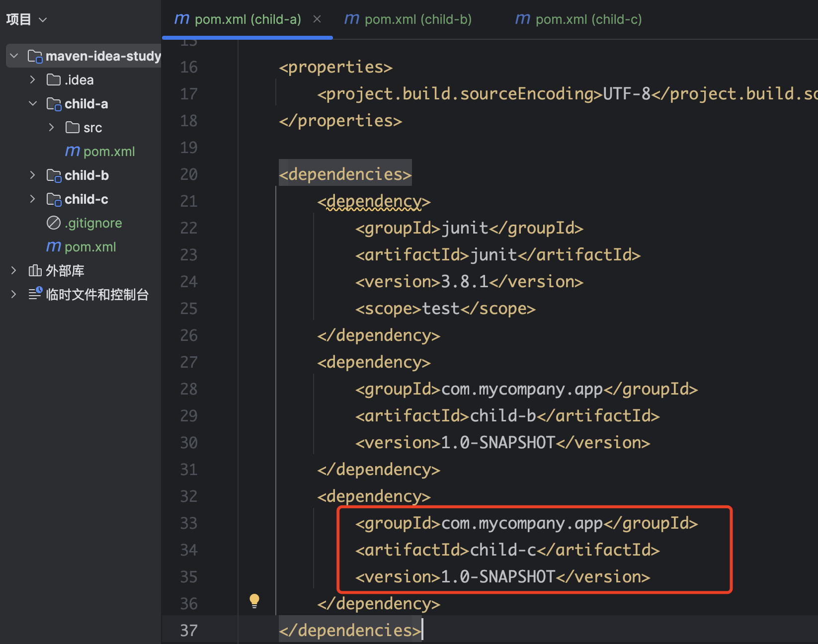The width and height of the screenshot is (818, 644).
Task: Click the yellow lightbulb quick-fix icon
Action: point(254,601)
